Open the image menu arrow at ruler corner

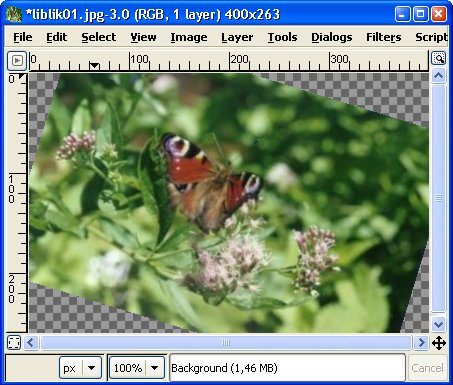(x=17, y=61)
